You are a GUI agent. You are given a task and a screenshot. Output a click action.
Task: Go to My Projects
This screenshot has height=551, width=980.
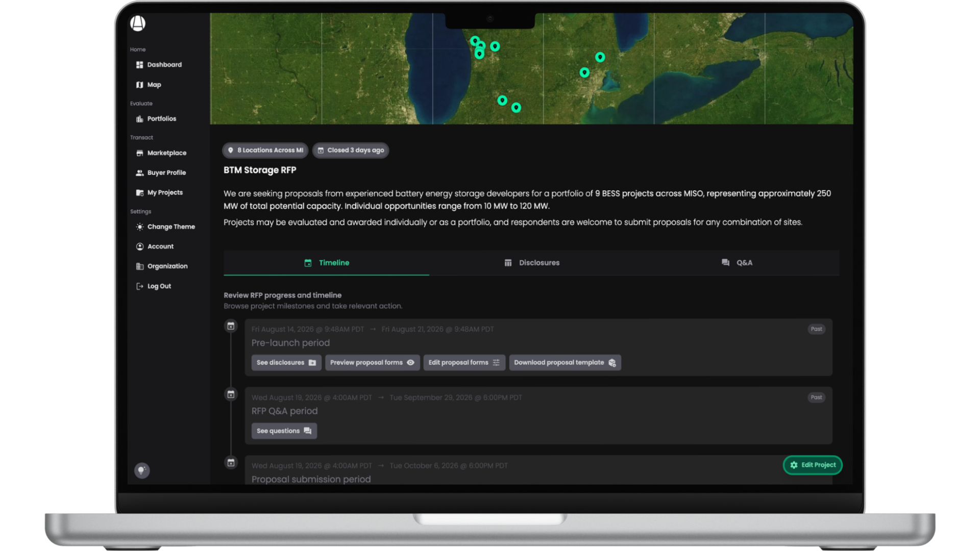[159, 192]
